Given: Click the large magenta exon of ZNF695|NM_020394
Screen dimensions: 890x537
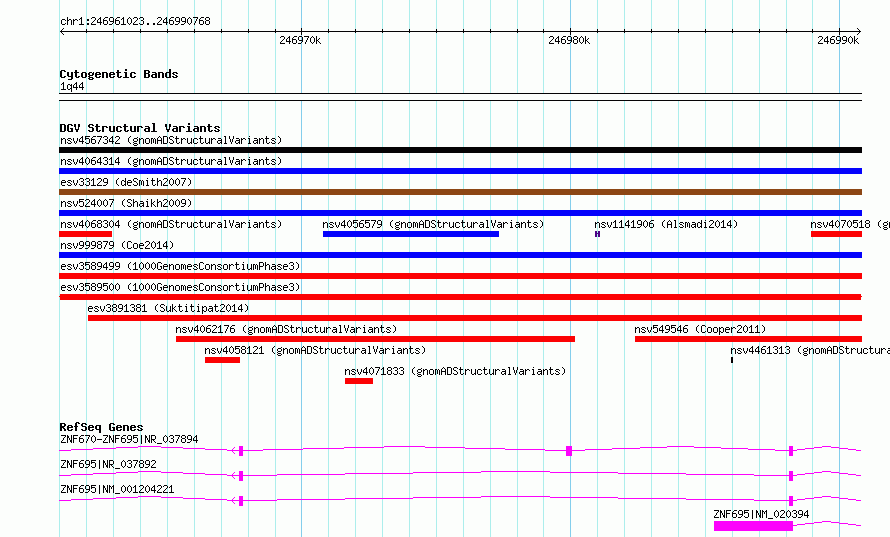Looking at the screenshot, I should [x=753, y=526].
